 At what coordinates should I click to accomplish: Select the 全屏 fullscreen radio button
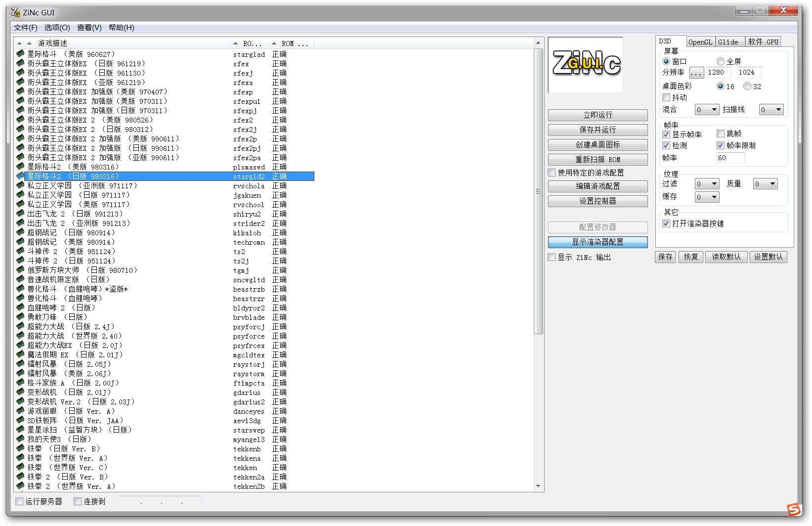[721, 61]
